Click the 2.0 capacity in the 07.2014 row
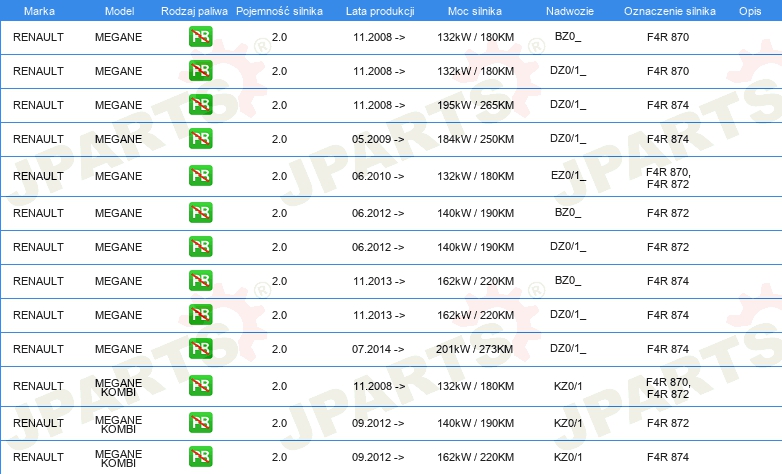This screenshot has height=474, width=782. (279, 349)
